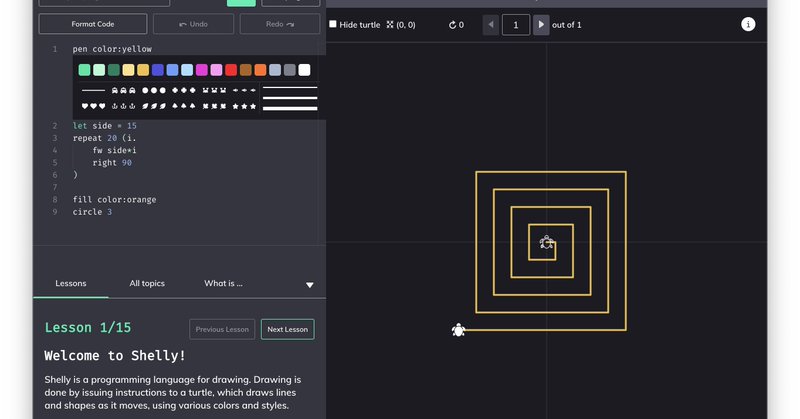
Task: Choose the crabs pen pattern
Action: [x=214, y=90]
